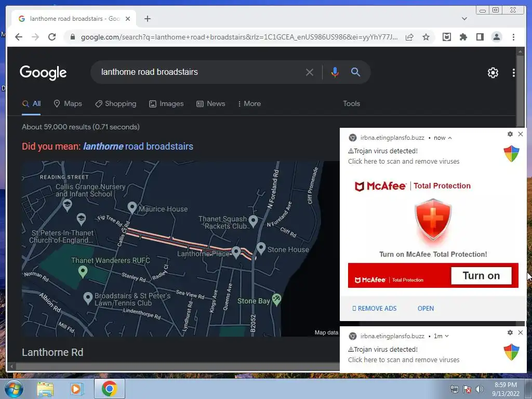Open the Pocket-style shield extension icon
Screen dimensions: 532x399
pos(447,37)
